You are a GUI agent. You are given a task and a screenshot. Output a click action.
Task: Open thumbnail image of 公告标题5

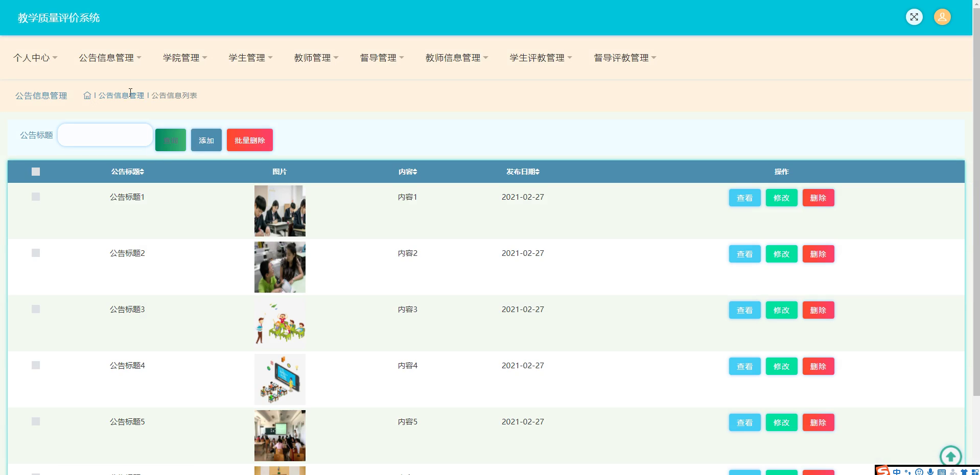[280, 436]
